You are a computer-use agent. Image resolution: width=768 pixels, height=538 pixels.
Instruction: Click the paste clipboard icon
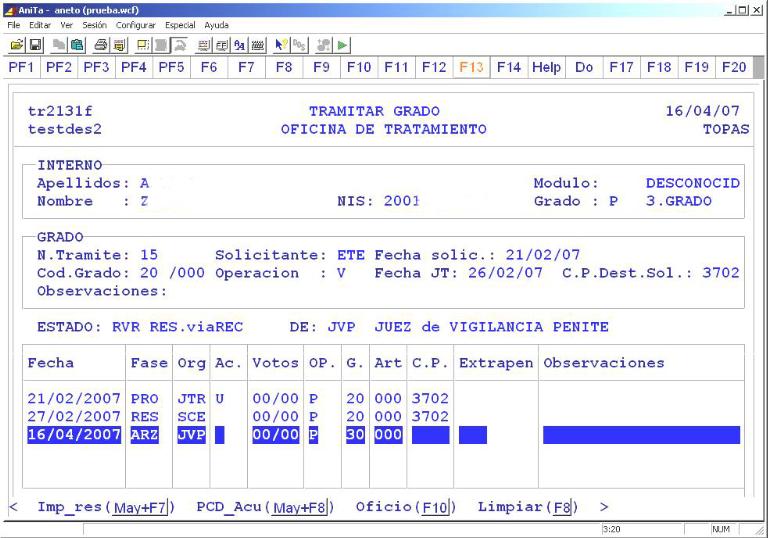coord(76,45)
